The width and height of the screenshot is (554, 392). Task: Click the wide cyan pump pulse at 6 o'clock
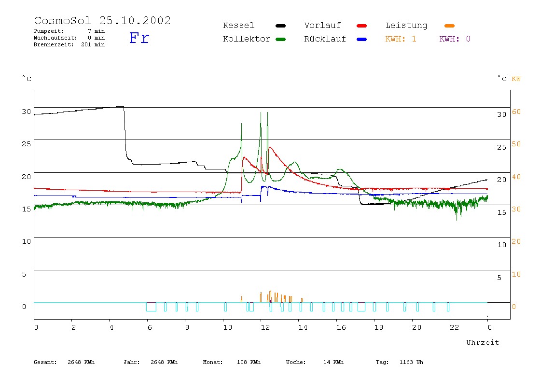point(151,307)
